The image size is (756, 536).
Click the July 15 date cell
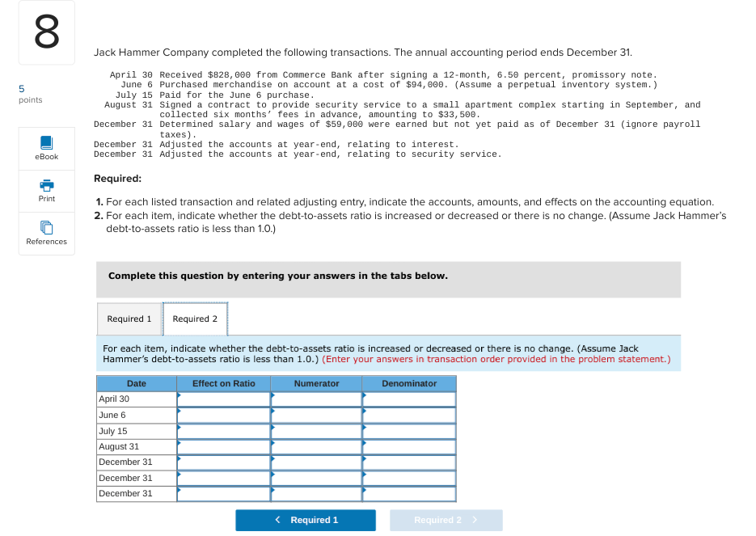(x=137, y=431)
